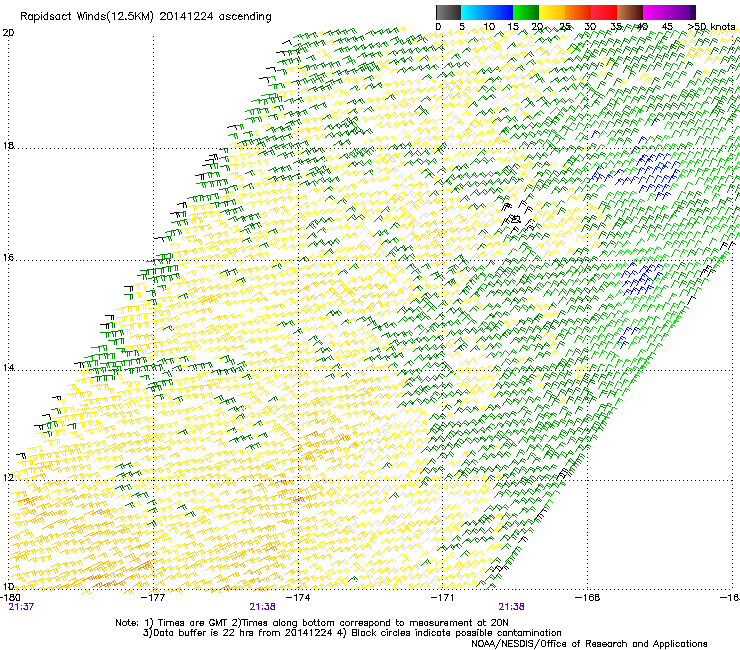Click the 'Times are GMT' note line
This screenshot has width=740, height=650.
click(312, 623)
